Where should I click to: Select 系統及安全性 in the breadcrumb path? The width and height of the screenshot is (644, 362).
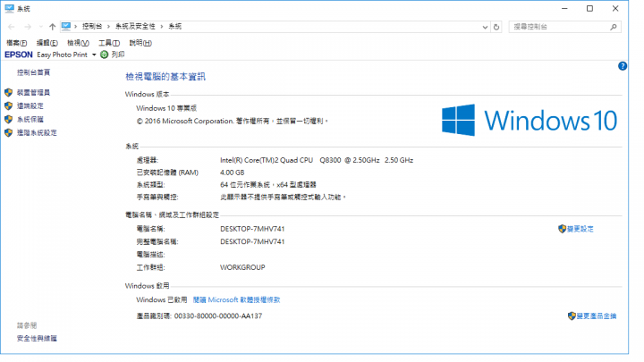tap(135, 26)
